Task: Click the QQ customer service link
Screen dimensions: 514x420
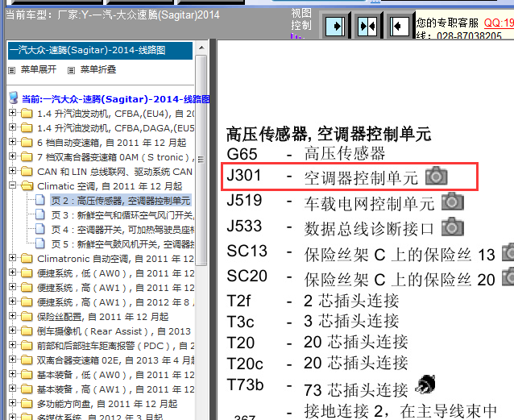Action: tap(499, 23)
